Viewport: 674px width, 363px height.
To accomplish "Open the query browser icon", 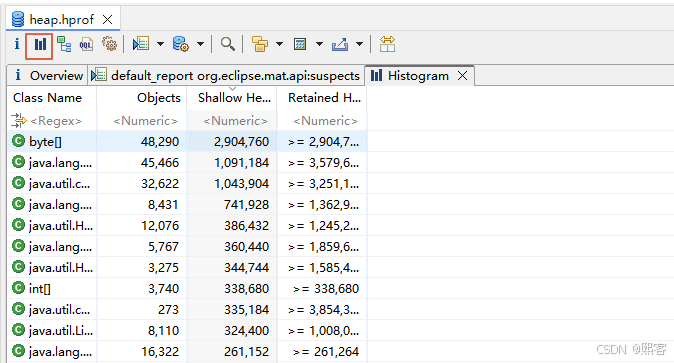I will coord(181,44).
